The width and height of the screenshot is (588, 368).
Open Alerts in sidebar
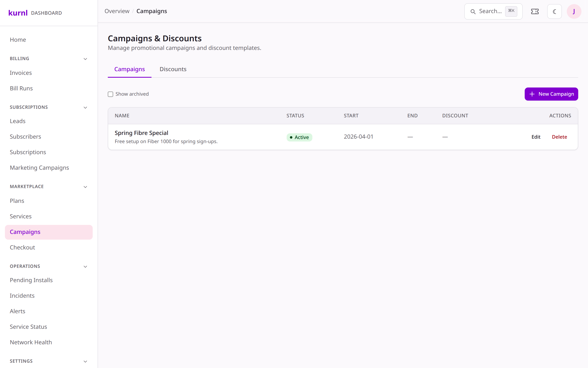point(49,311)
